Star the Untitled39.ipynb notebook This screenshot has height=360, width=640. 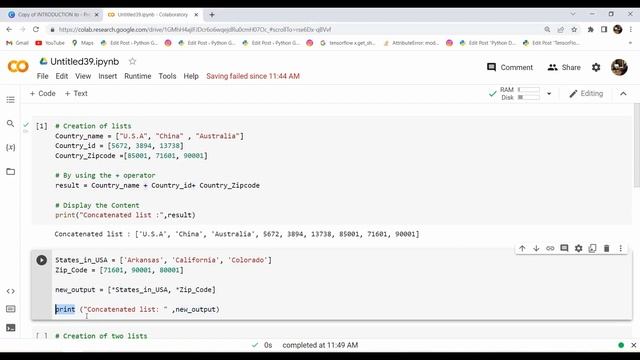tap(132, 61)
